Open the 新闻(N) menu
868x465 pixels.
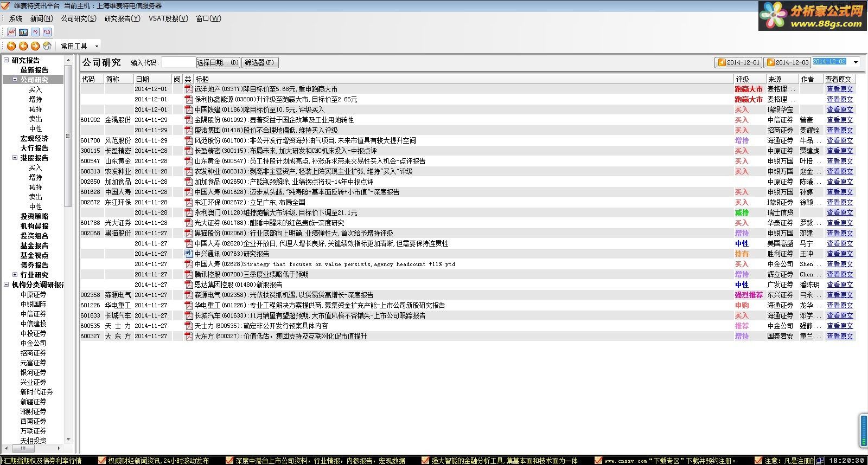(42, 18)
